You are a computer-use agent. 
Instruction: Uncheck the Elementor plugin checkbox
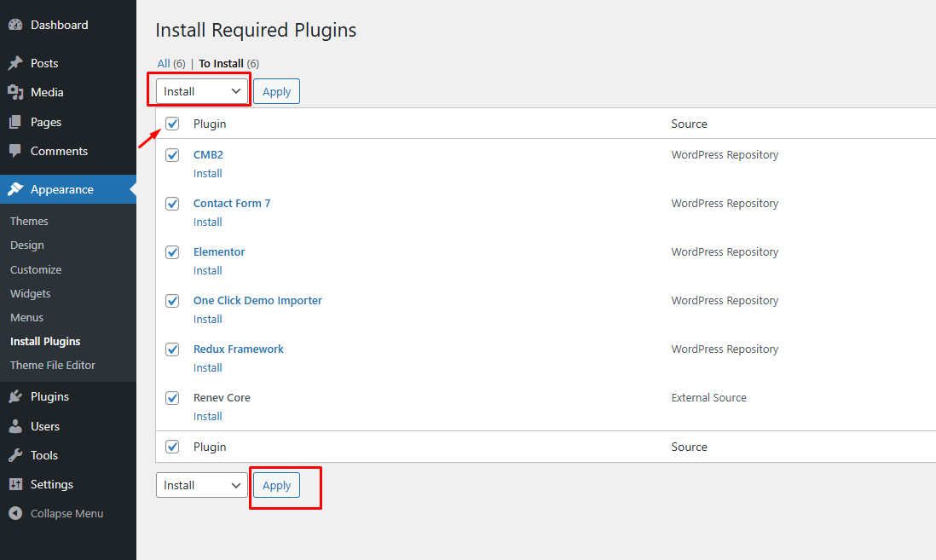pyautogui.click(x=172, y=252)
